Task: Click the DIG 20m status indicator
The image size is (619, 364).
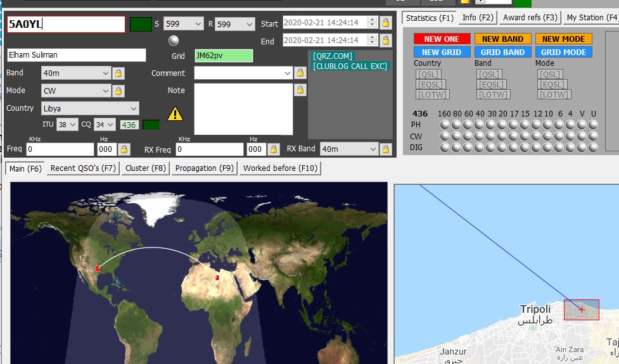Action: [502, 147]
